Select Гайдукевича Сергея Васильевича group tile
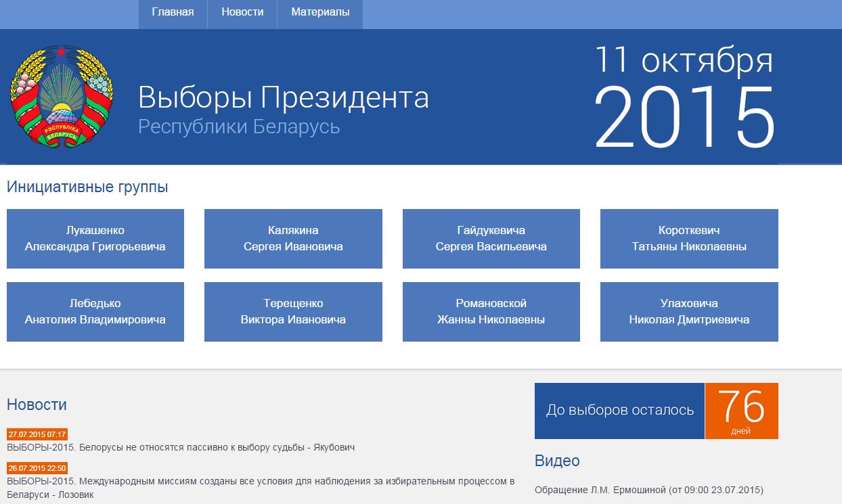The height and width of the screenshot is (504, 842). [491, 239]
